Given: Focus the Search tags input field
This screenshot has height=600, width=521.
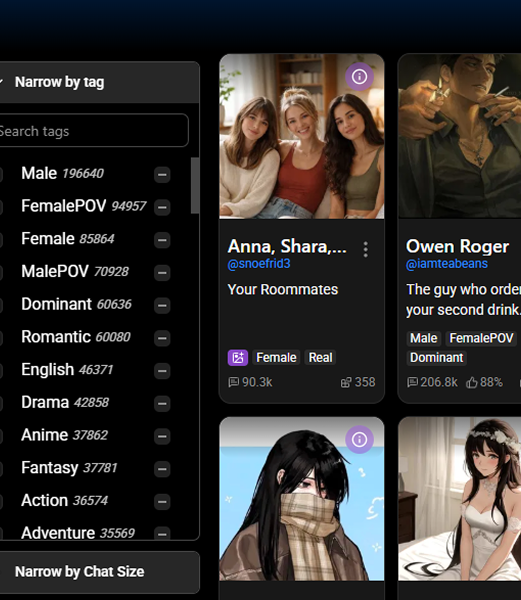Looking at the screenshot, I should click(92, 130).
